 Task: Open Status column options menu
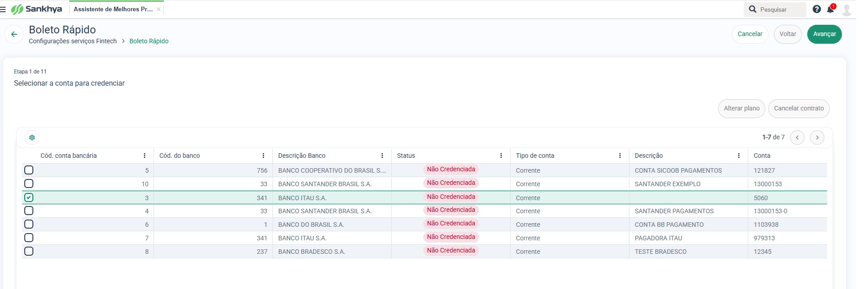coord(501,156)
